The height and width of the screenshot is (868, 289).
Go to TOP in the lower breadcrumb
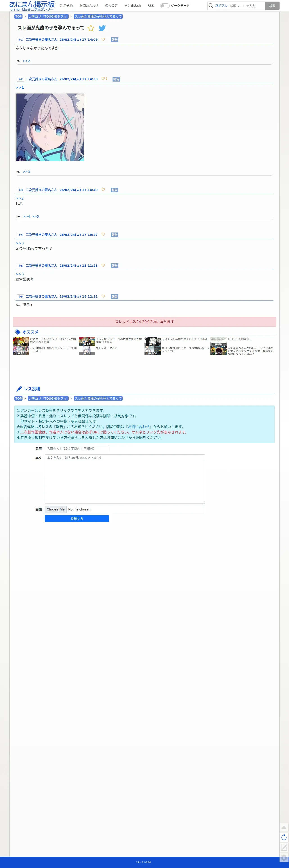coord(18,399)
